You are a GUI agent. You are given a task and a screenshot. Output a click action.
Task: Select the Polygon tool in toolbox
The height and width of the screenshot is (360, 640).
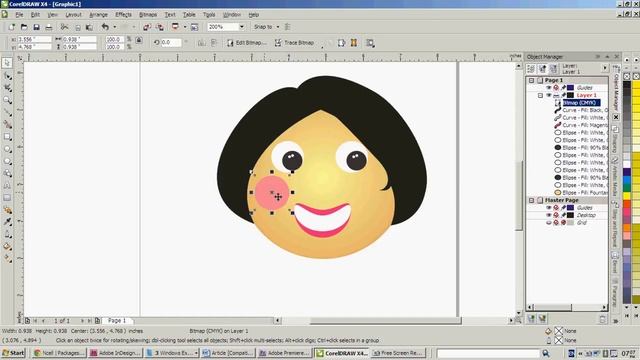coord(7,161)
